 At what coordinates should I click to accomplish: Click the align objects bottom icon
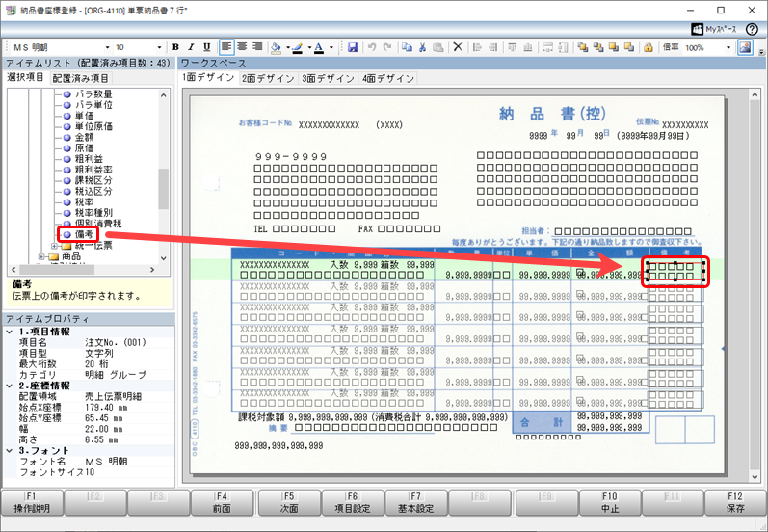pyautogui.click(x=528, y=47)
